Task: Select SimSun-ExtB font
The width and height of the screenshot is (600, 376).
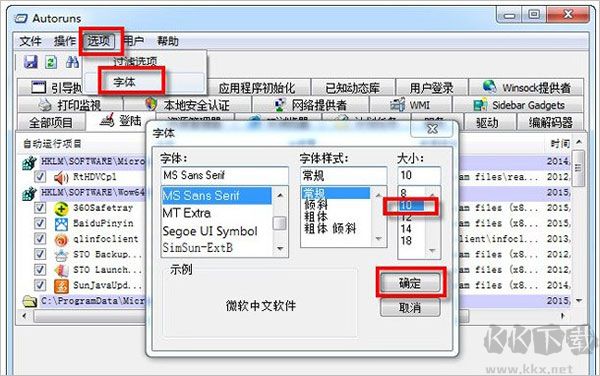Action: tap(217, 248)
